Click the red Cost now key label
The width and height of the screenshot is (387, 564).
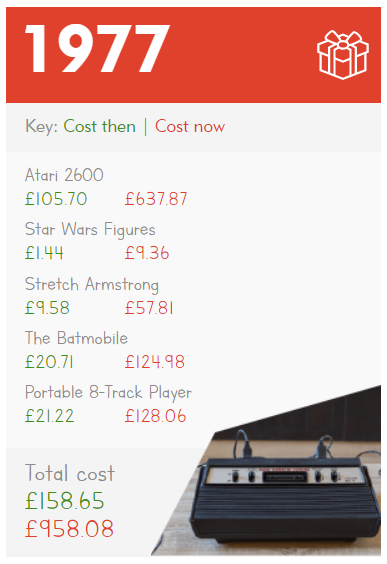(x=190, y=127)
